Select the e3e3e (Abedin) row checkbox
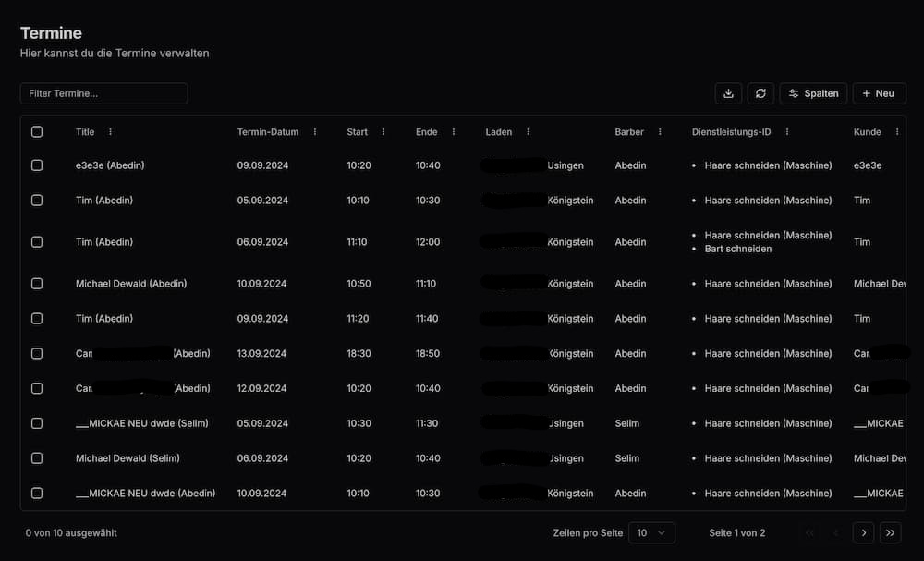 click(x=37, y=165)
